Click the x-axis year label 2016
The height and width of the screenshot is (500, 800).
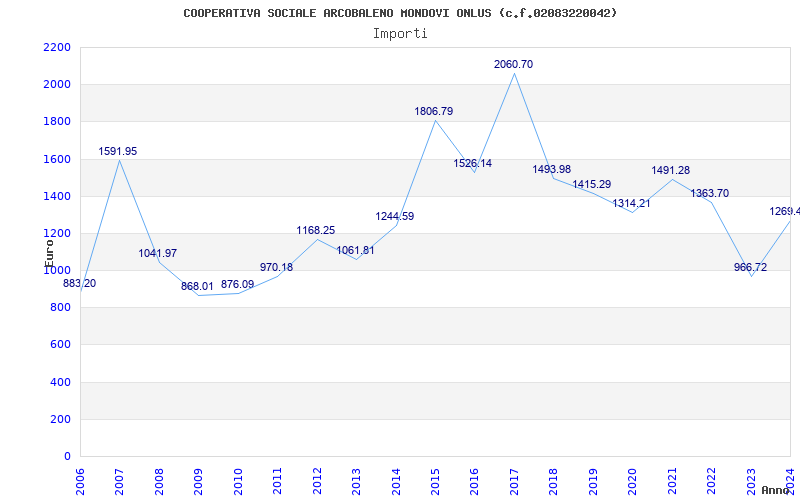point(474,481)
